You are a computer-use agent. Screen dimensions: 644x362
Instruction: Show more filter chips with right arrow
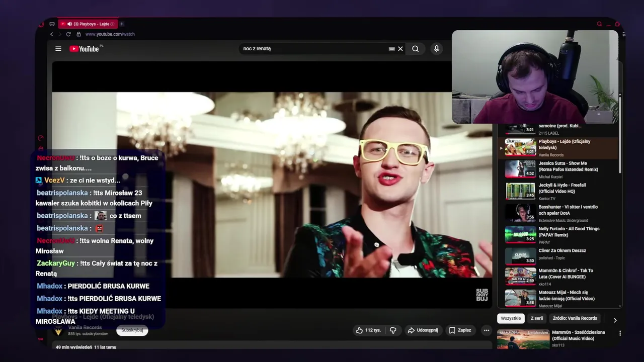pos(615,320)
